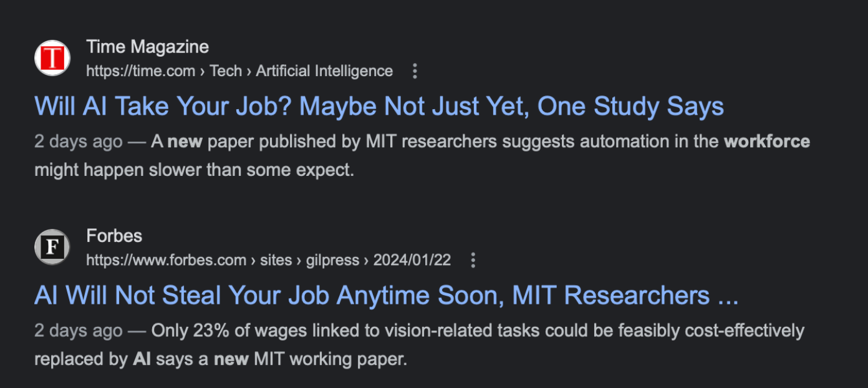Click the Forbes result's '2 days ago' date
The image size is (868, 388).
click(x=78, y=331)
